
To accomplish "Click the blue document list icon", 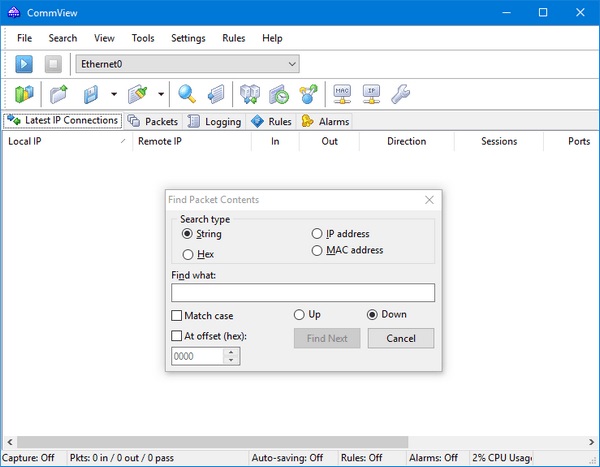I will point(216,94).
